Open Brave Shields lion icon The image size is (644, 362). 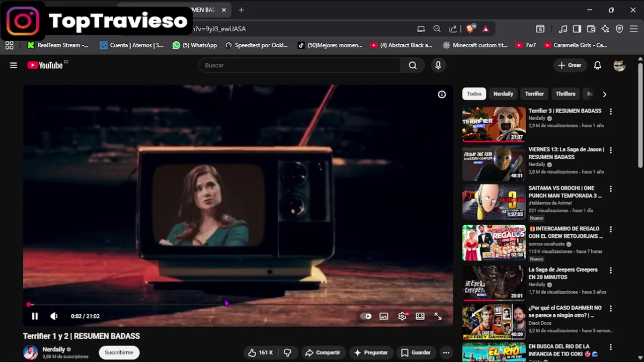pos(471,29)
